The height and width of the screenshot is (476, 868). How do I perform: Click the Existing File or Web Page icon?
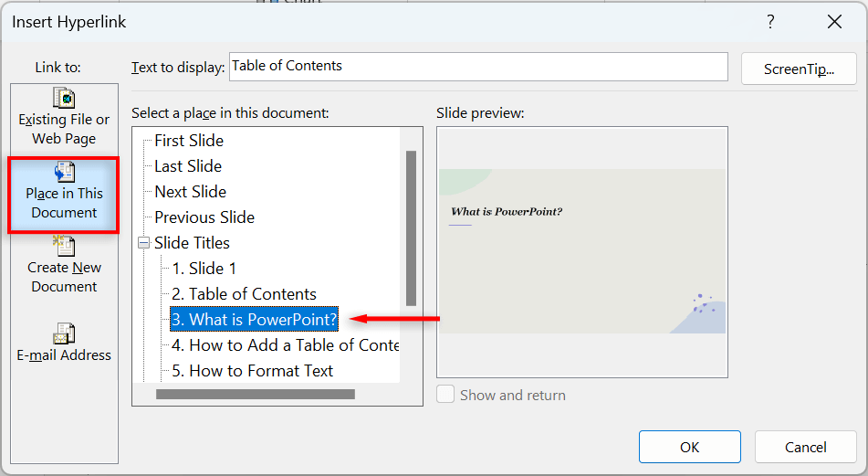pos(64,98)
